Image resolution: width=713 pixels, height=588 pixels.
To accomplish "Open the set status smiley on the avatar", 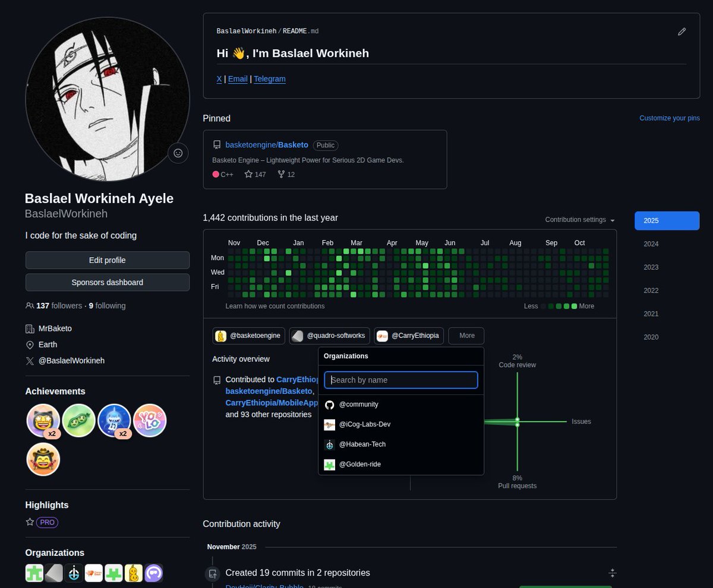I will [178, 153].
